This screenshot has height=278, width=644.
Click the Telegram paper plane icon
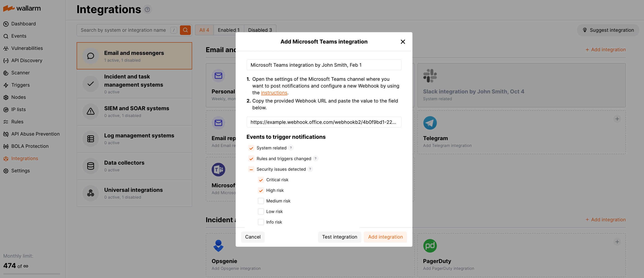[x=430, y=123]
